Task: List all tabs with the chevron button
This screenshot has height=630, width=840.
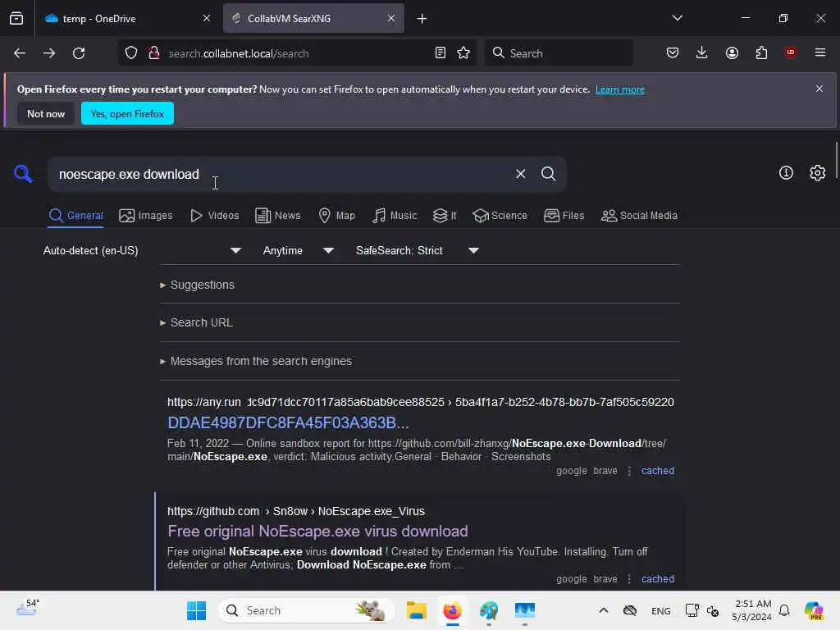Action: 677,18
